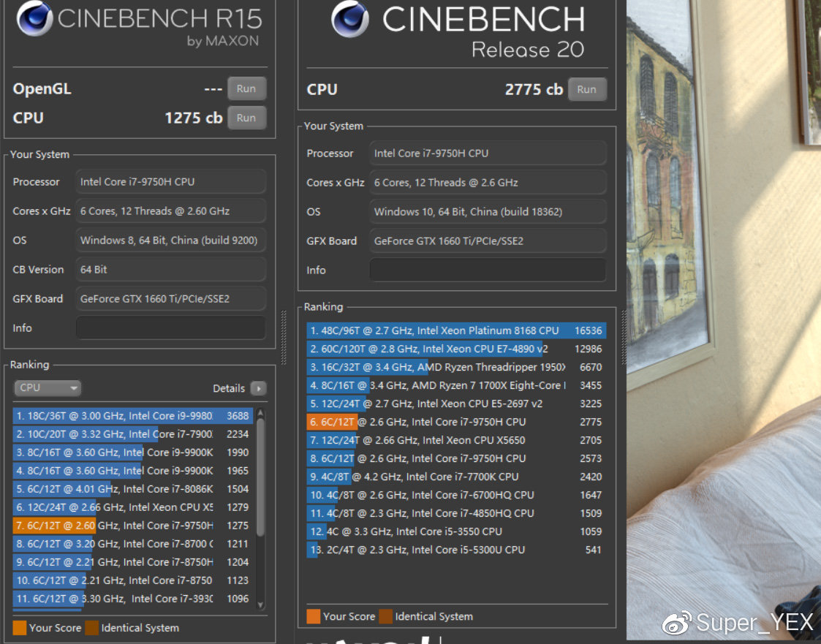The image size is (821, 644).
Task: Expand ranking Details arrow button in R15
Action: point(258,388)
